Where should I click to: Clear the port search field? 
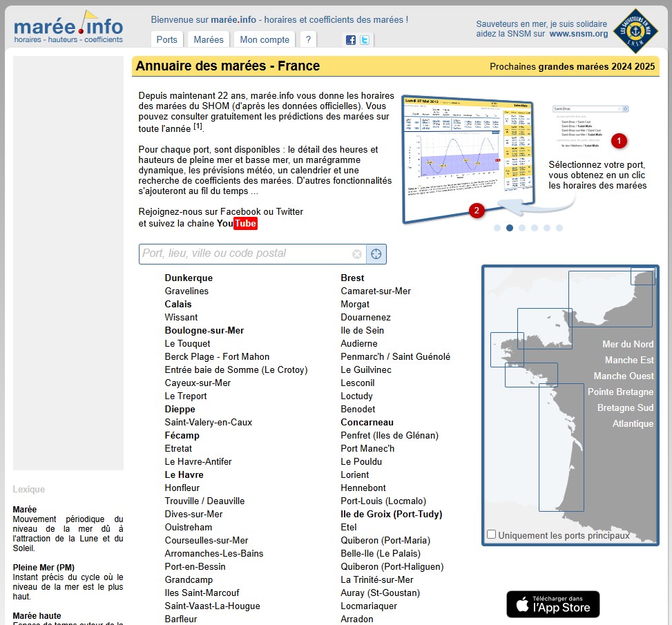coord(357,254)
